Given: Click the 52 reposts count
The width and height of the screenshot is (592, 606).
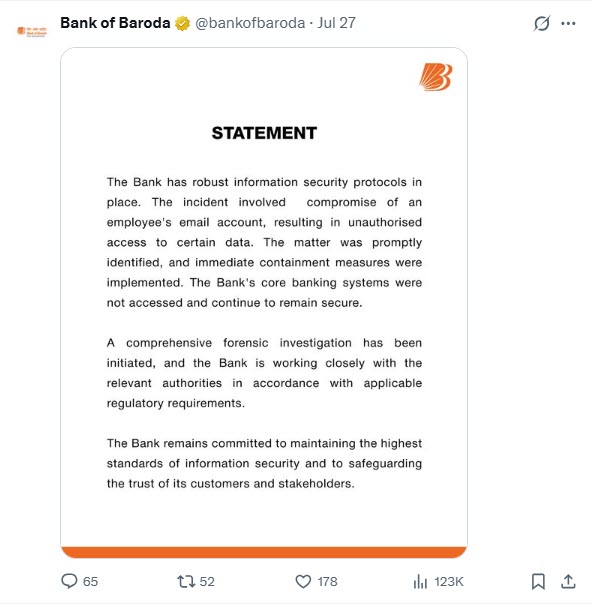Looking at the screenshot, I should point(207,582).
